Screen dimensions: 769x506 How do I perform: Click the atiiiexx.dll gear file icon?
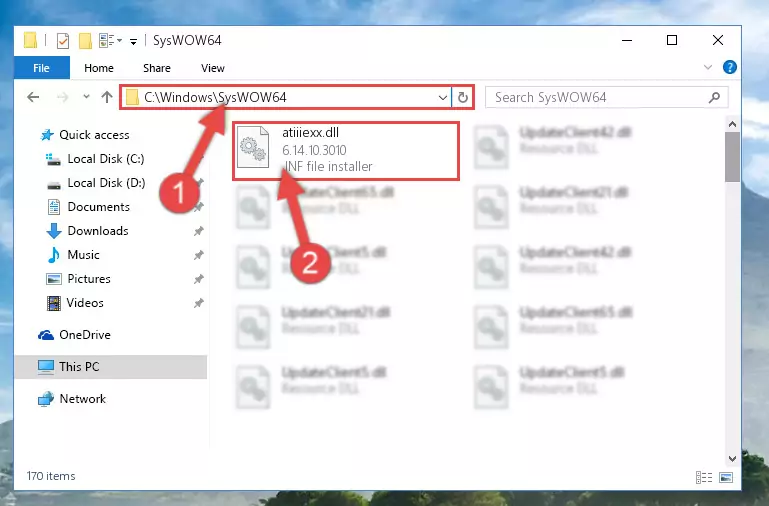coord(253,147)
